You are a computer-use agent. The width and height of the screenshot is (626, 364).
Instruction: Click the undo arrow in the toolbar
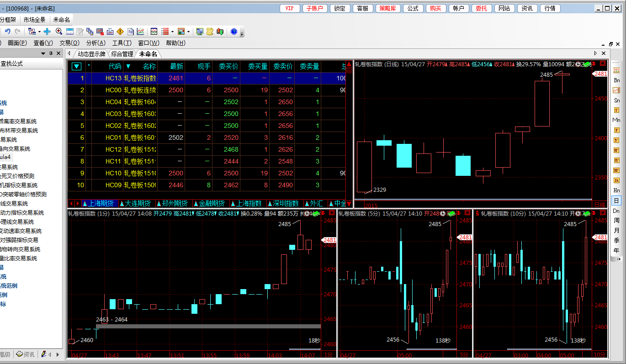click(x=8, y=32)
